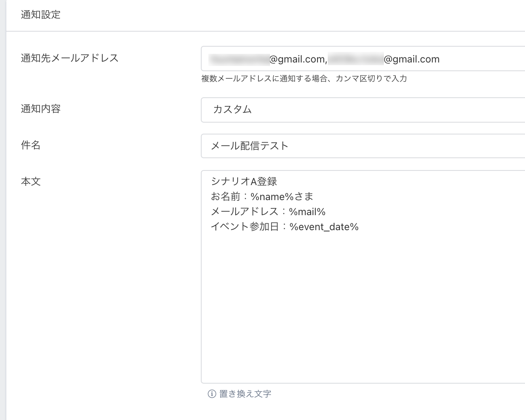Click the 通知設定 section header
The image size is (525, 420).
(41, 15)
